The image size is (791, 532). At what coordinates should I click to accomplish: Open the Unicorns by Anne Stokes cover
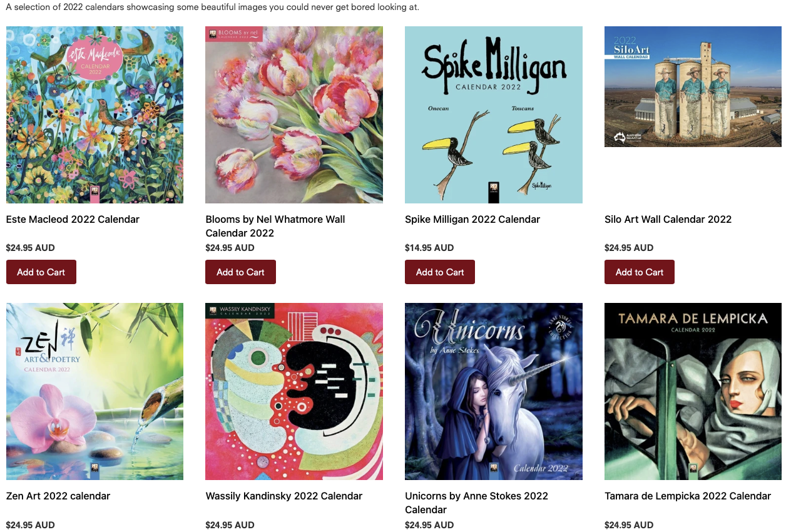494,391
